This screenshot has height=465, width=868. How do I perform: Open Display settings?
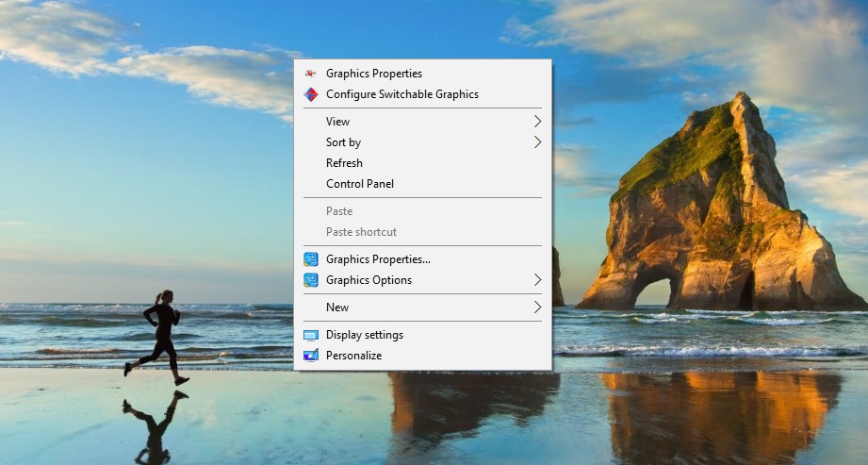423,335
